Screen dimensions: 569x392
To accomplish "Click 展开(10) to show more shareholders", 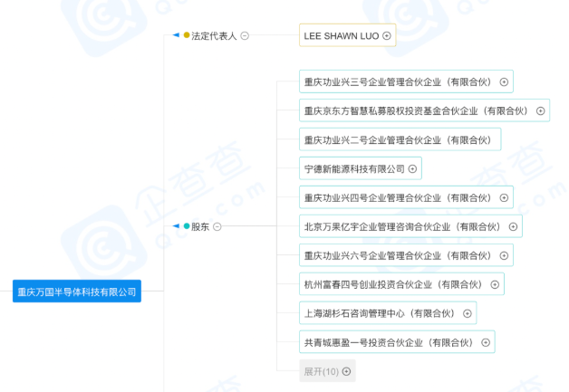I will [x=327, y=371].
